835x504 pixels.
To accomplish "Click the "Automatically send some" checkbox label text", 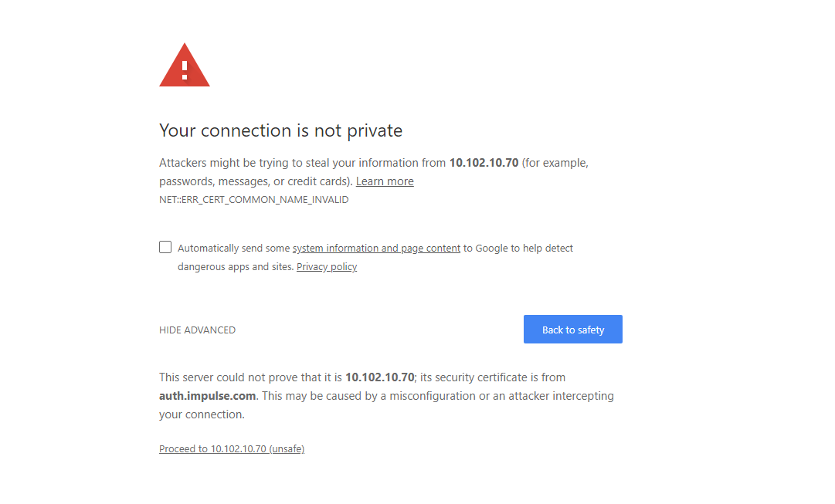I will tap(234, 249).
